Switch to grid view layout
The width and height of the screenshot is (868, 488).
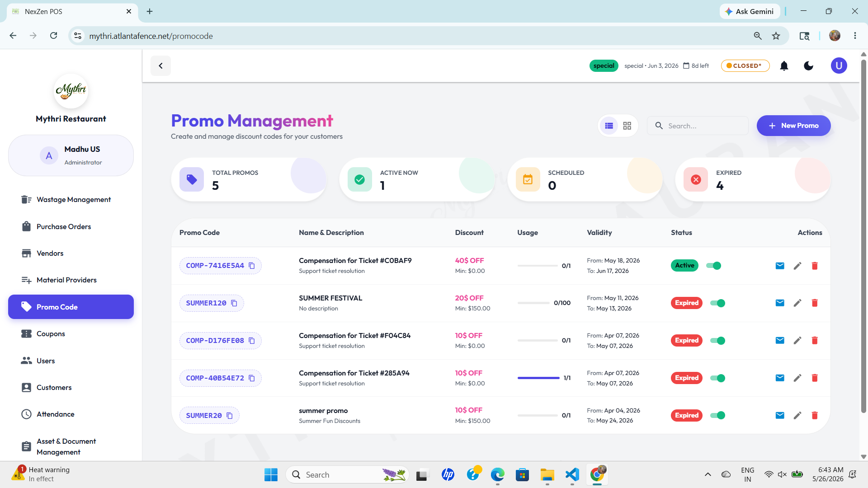627,126
